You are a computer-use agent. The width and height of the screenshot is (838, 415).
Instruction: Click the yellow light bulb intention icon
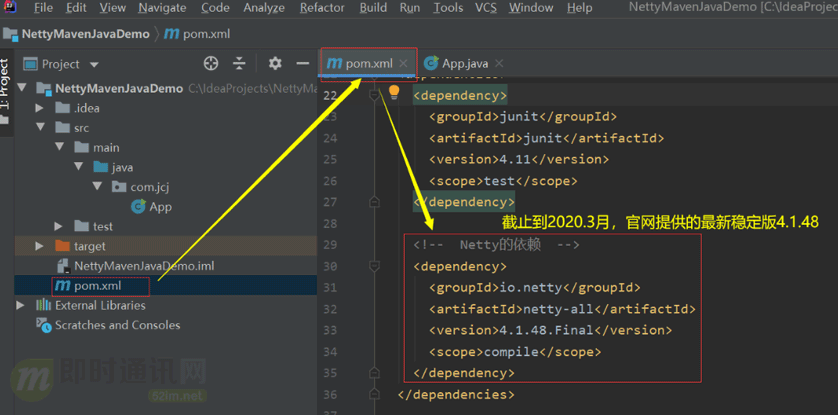pyautogui.click(x=394, y=92)
